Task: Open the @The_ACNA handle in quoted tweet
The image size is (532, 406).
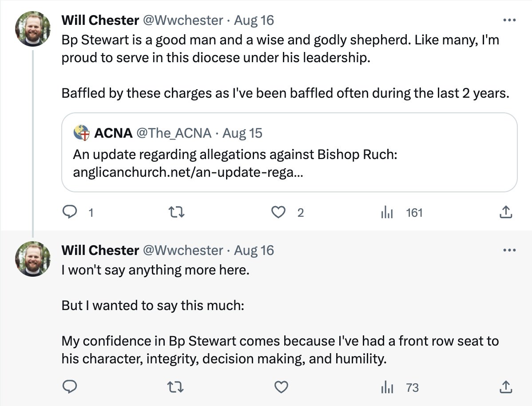Action: click(x=174, y=133)
